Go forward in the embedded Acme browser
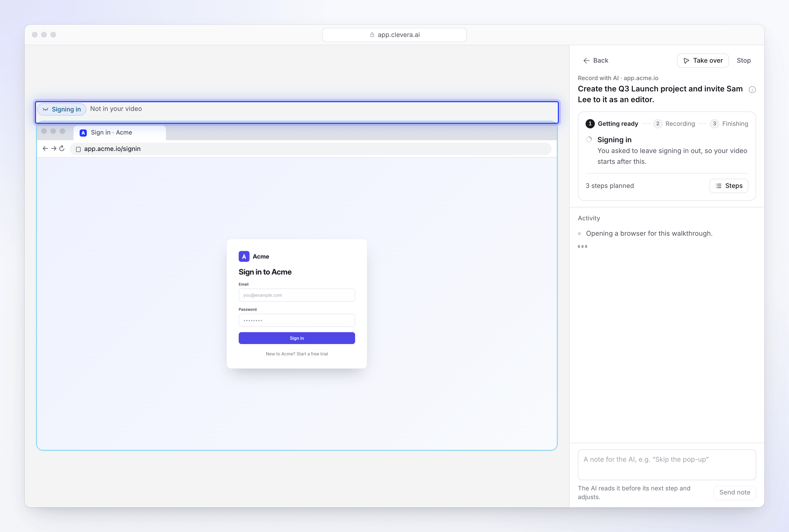 pos(54,149)
